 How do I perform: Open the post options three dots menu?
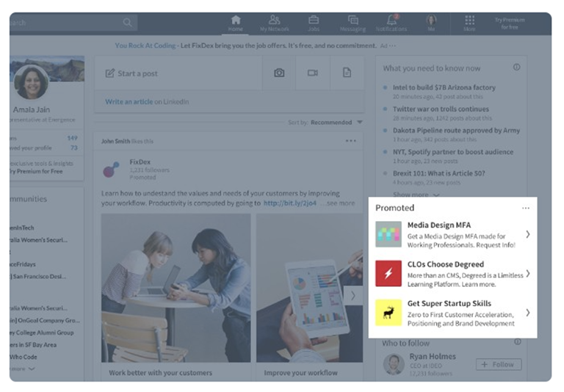point(351,141)
